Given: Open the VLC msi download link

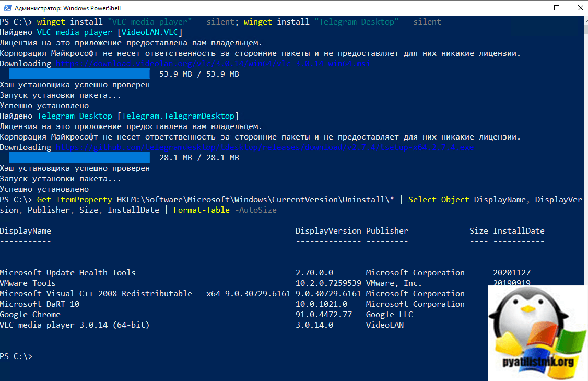Looking at the screenshot, I should click(213, 64).
